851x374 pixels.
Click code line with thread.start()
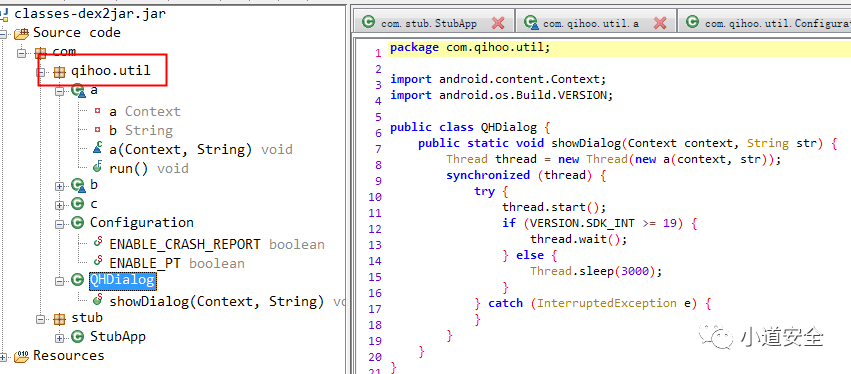554,207
